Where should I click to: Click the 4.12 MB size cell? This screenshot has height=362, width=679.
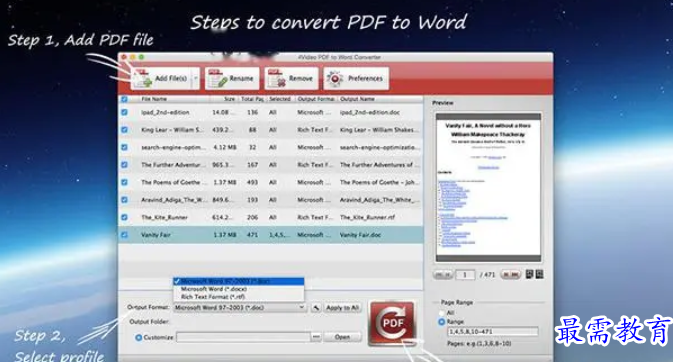(x=225, y=148)
